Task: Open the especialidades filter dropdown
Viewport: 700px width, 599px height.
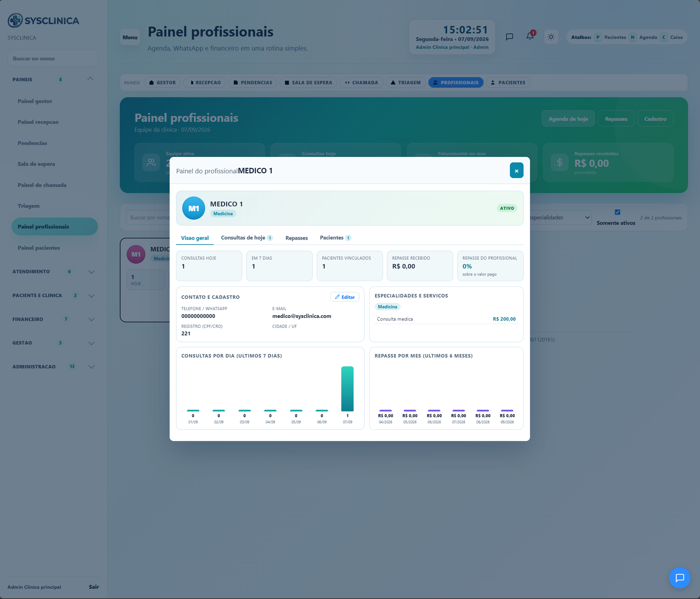Action: click(560, 217)
